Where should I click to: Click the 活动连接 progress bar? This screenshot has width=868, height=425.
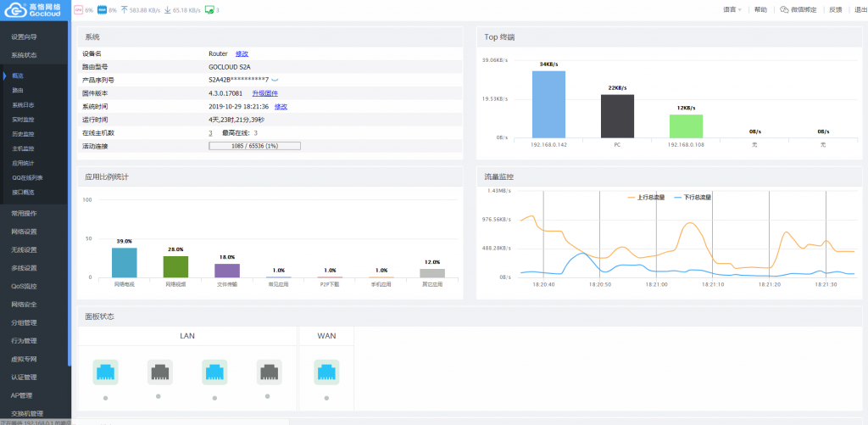(x=254, y=146)
